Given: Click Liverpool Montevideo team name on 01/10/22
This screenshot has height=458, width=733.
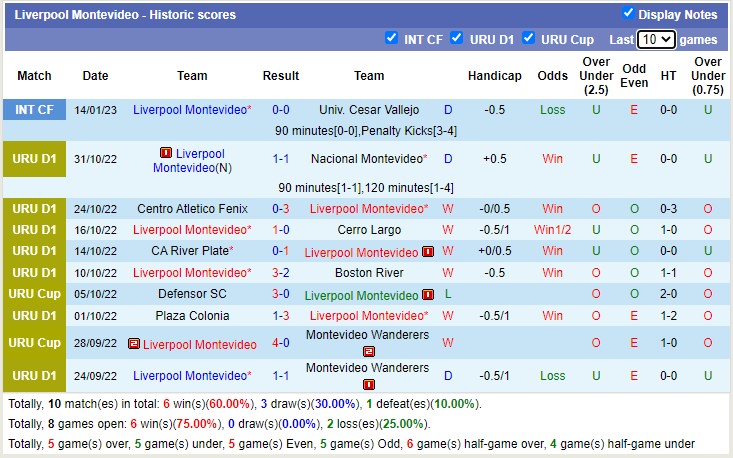Looking at the screenshot, I should click(366, 316).
